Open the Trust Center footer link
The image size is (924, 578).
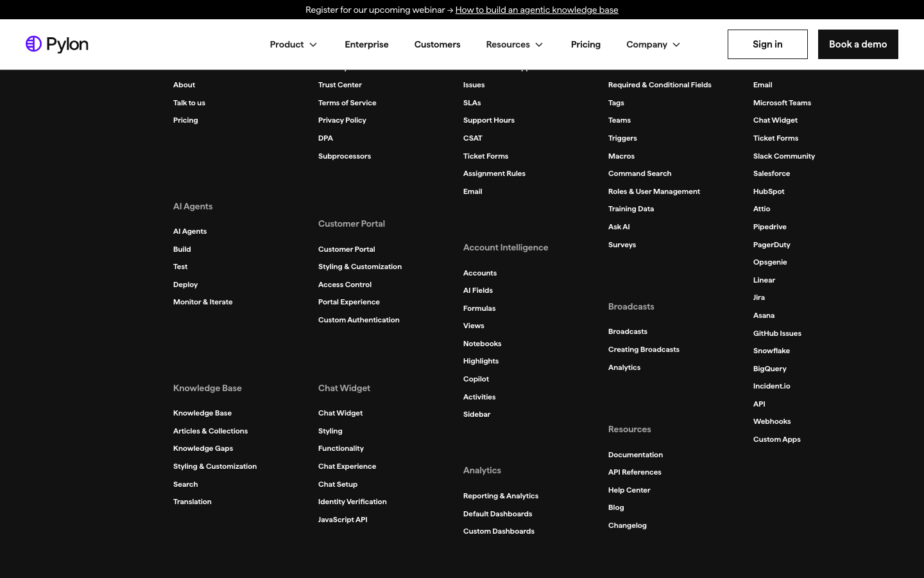tap(340, 85)
